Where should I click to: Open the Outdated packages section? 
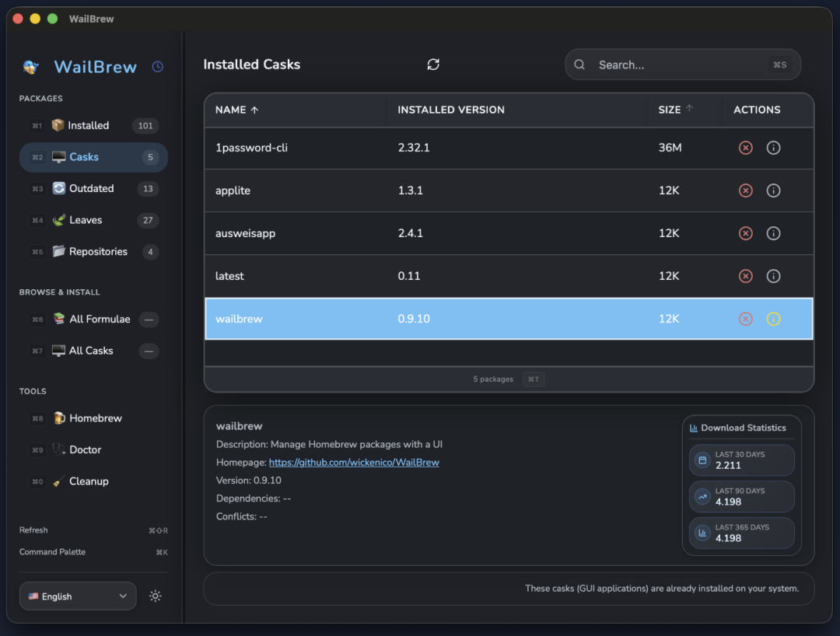92,189
